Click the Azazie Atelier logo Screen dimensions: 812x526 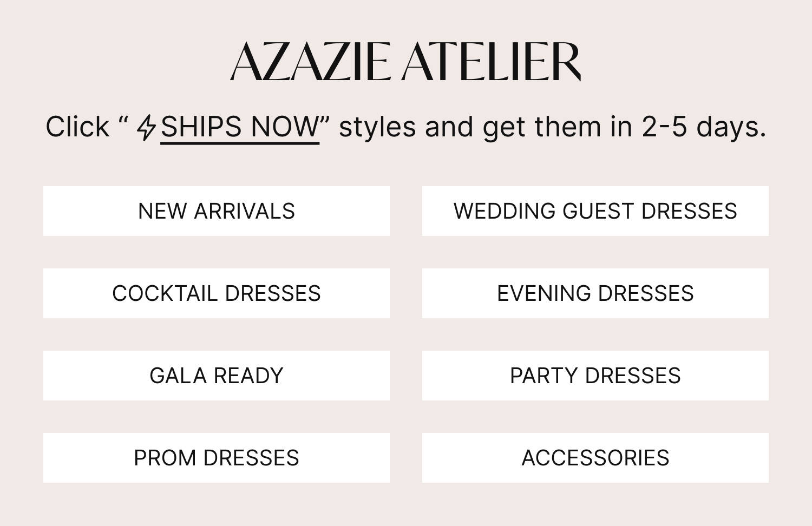point(405,61)
